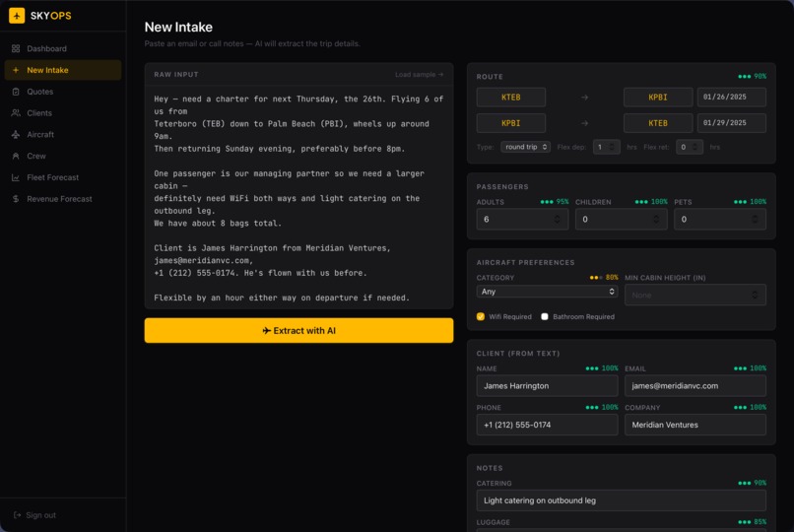Open the Crew page
The height and width of the screenshot is (532, 794).
63,156
